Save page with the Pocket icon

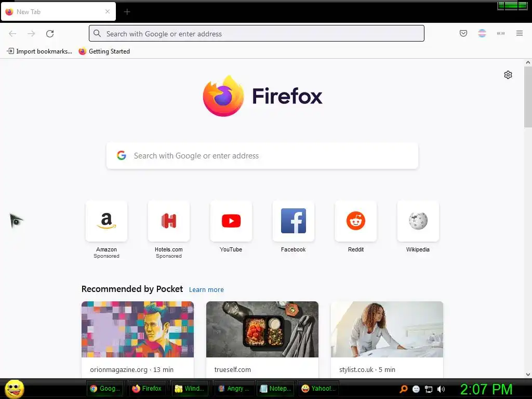click(463, 33)
